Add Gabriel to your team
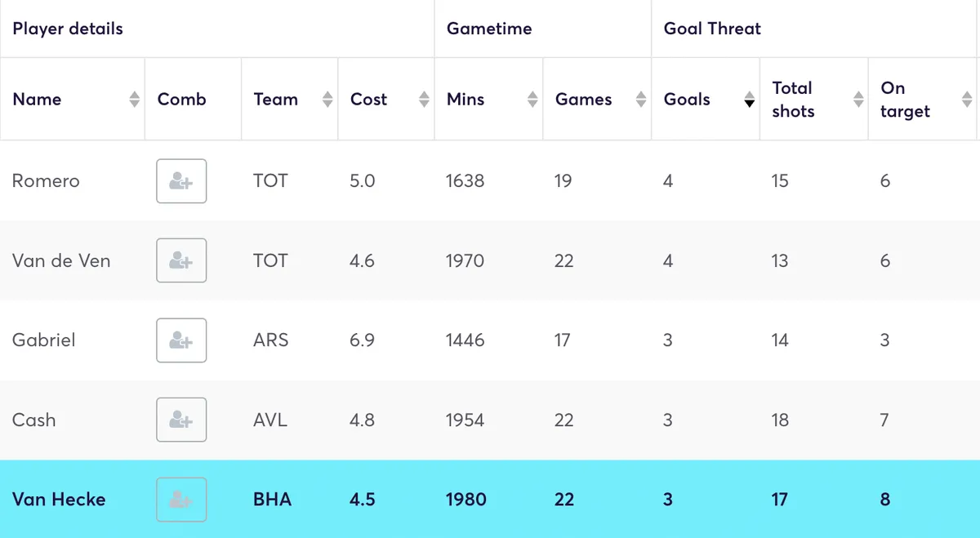The image size is (980, 538). [x=180, y=340]
